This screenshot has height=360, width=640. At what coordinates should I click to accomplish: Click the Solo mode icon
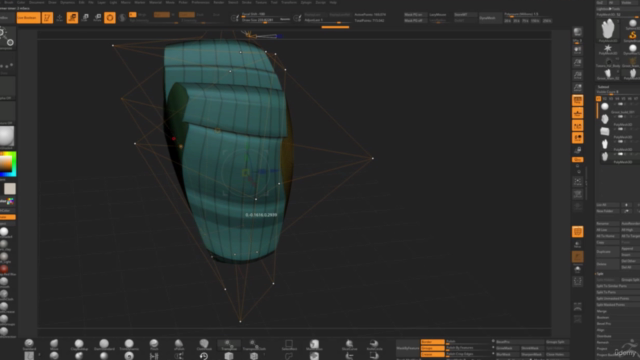click(x=578, y=269)
